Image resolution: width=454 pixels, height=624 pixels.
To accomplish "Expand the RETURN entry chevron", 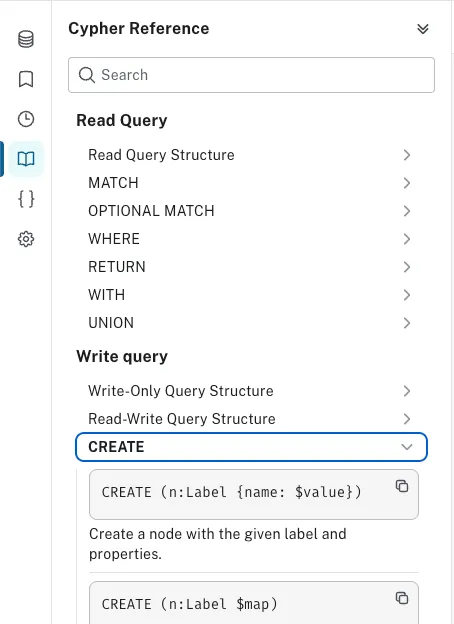I will tap(406, 267).
